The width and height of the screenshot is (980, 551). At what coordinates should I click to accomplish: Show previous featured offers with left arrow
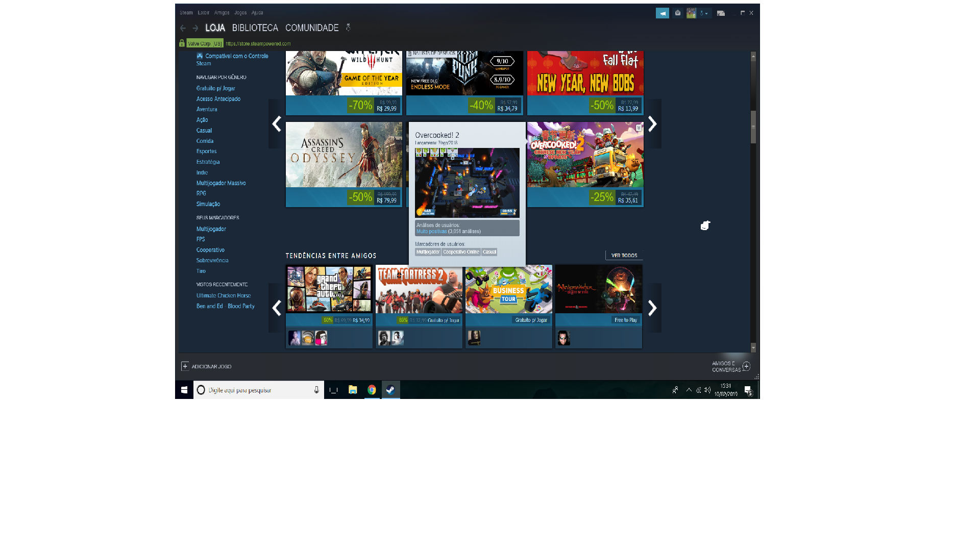(x=276, y=124)
